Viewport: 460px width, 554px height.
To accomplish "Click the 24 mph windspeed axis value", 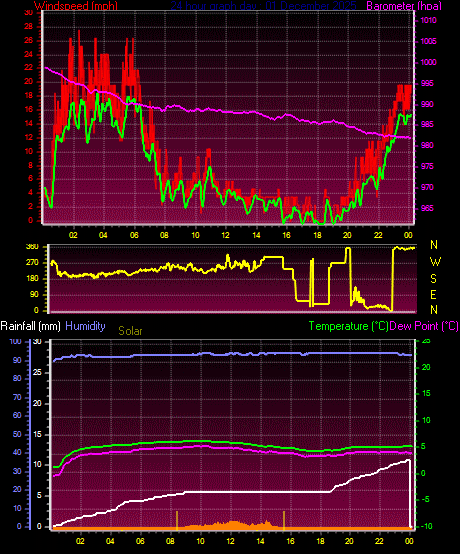I will [x=29, y=54].
